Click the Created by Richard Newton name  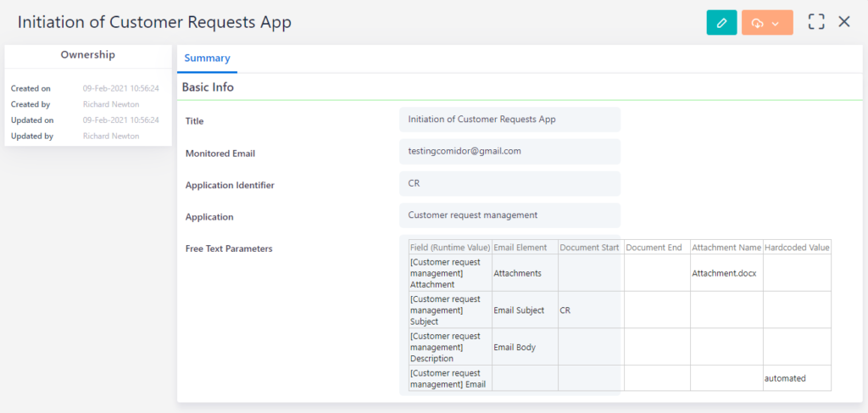tap(111, 104)
